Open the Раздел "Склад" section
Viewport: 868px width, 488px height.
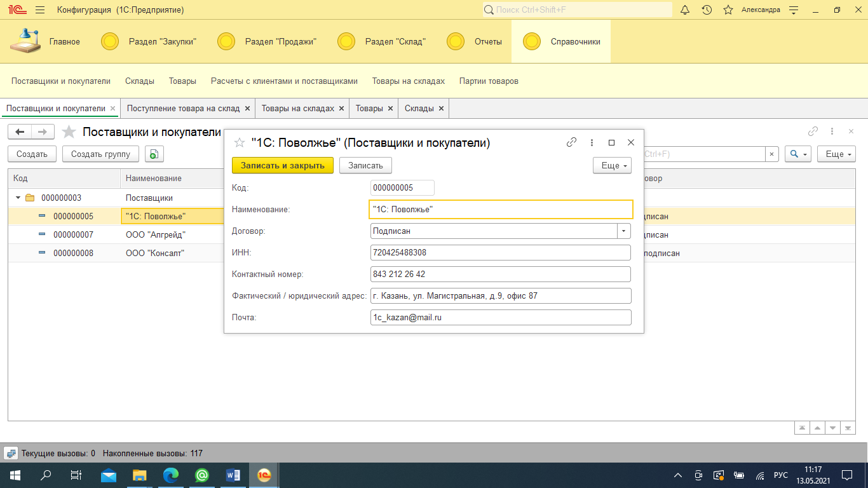click(382, 41)
